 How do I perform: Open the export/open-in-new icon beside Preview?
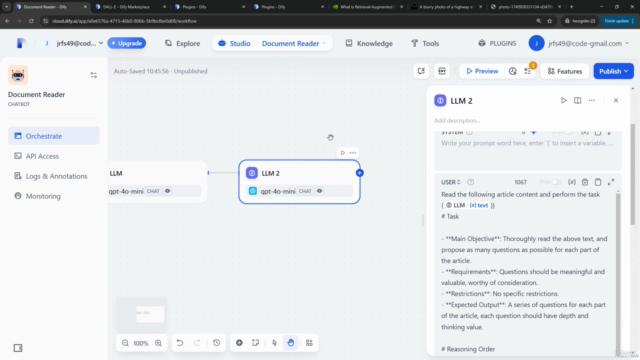(x=421, y=71)
